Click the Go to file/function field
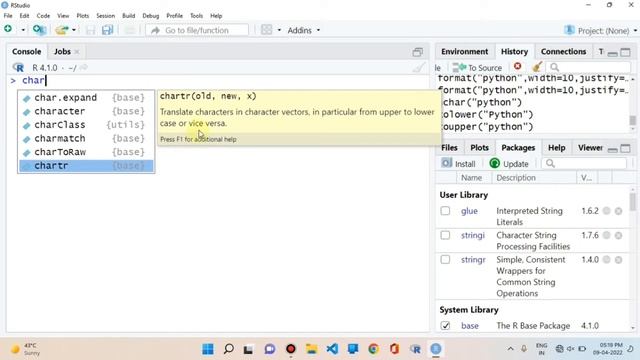640x360 pixels. pos(197,30)
